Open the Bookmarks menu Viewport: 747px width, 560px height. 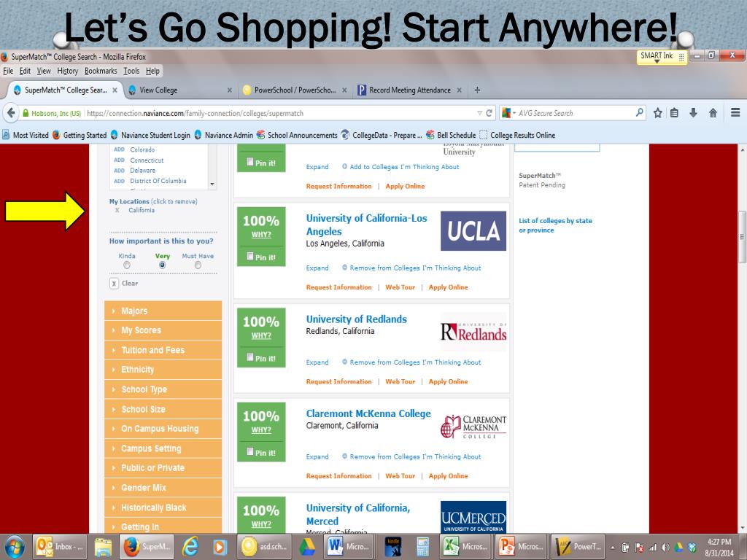pos(101,71)
